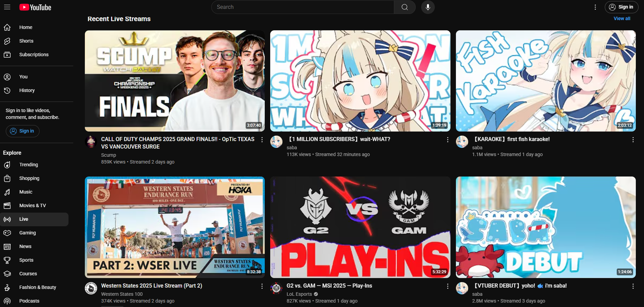Screen dimensions: 644x307
Task: Start voice search with microphone icon
Action: (428, 7)
